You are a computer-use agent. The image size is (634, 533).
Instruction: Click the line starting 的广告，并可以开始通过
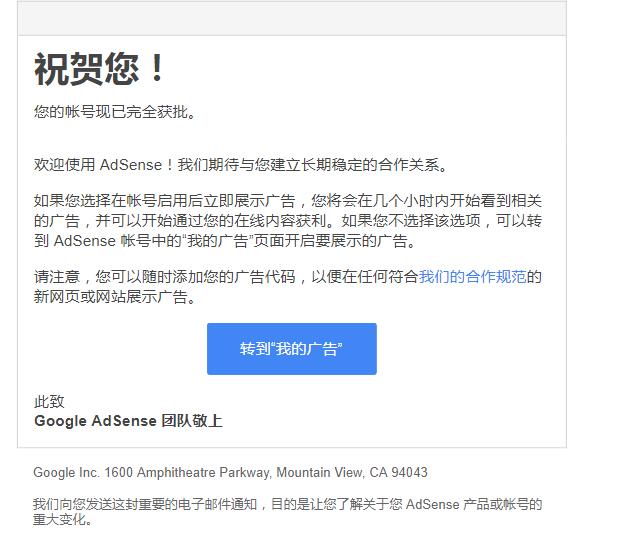[x=287, y=221]
